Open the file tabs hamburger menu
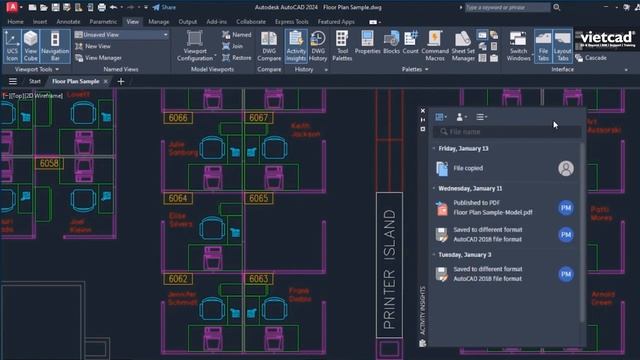Image resolution: width=640 pixels, height=360 pixels. coord(13,82)
